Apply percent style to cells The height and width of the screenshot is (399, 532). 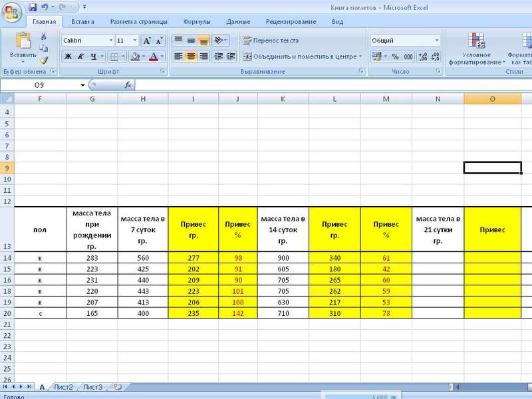[x=395, y=57]
